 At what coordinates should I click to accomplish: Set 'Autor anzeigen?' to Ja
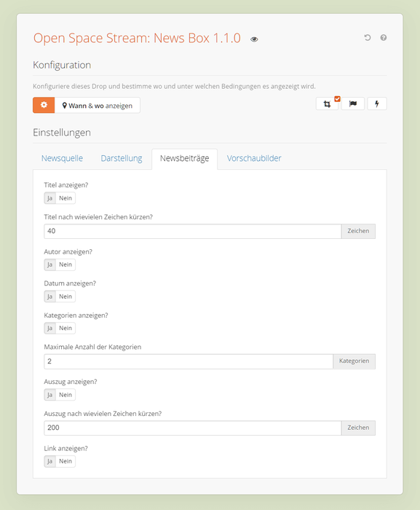click(x=49, y=264)
